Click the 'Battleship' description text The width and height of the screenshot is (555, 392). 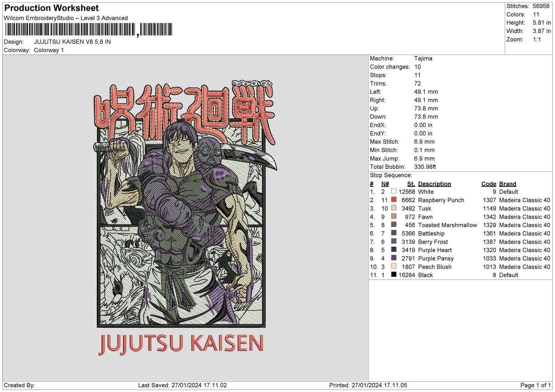pyautogui.click(x=431, y=234)
